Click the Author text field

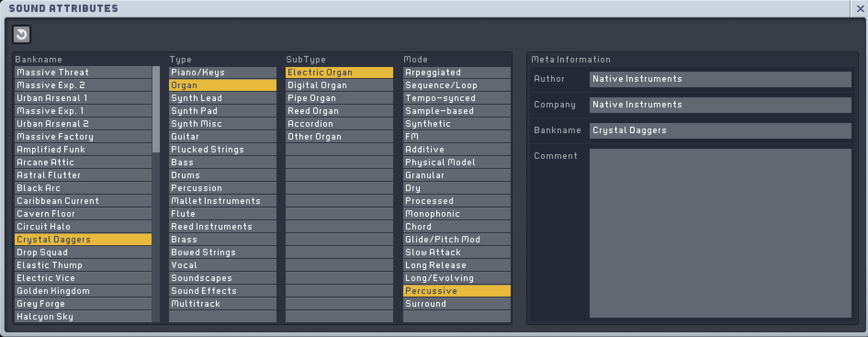pyautogui.click(x=720, y=79)
